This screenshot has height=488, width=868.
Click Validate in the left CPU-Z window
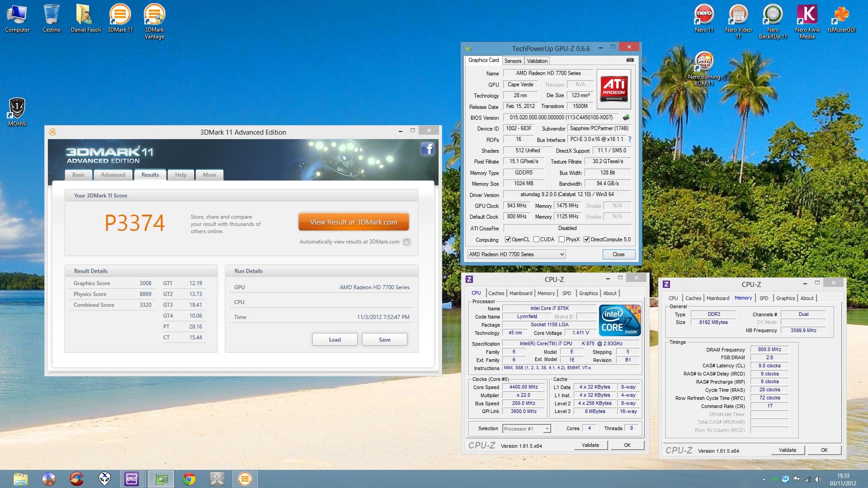pos(590,445)
